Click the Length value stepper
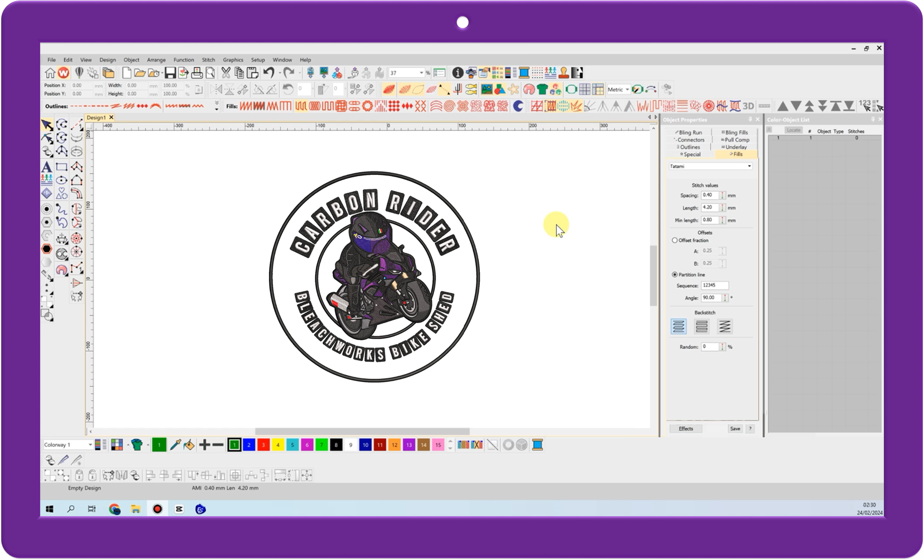Screen dimensions: 924x560 click(x=722, y=207)
